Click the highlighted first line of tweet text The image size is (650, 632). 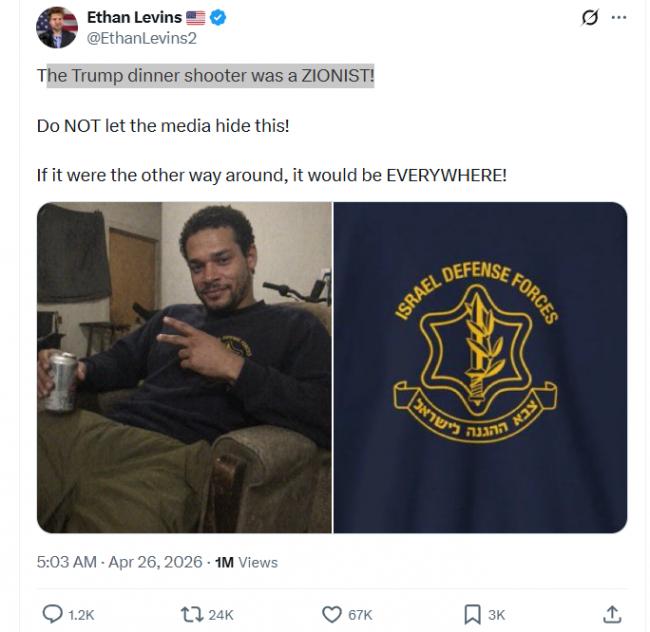(x=205, y=77)
